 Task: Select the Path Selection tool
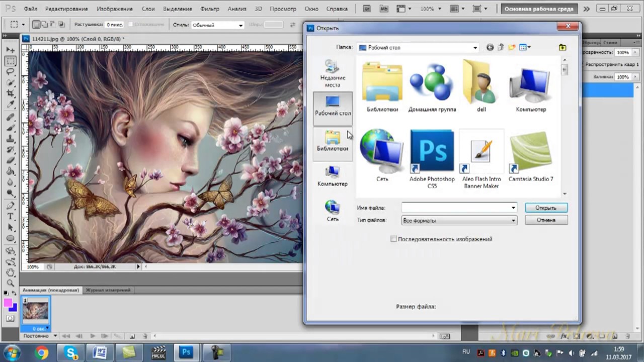tap(10, 228)
